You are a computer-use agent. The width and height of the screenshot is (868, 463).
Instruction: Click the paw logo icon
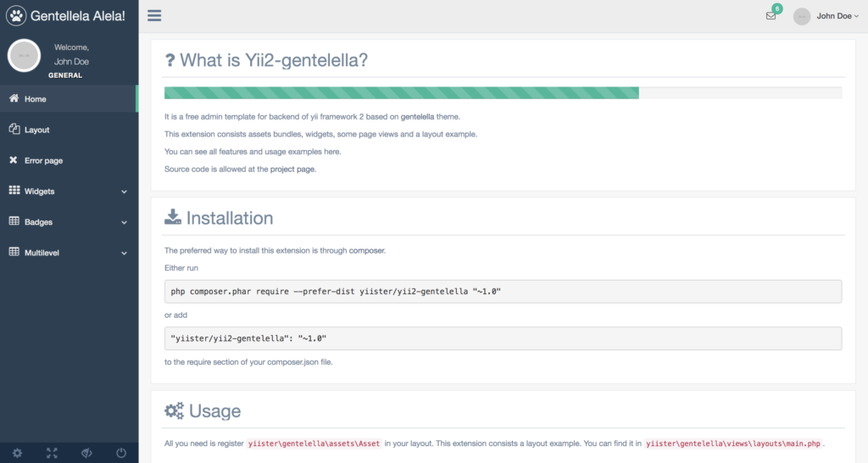(16, 16)
